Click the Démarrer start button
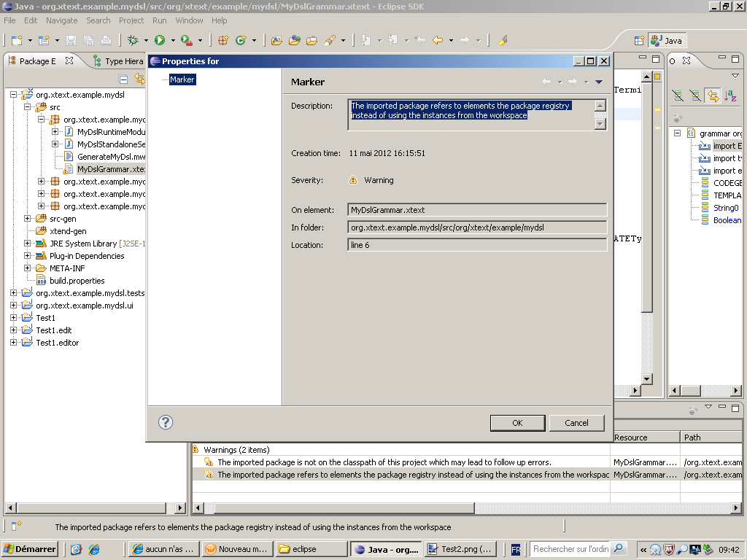 (x=29, y=549)
